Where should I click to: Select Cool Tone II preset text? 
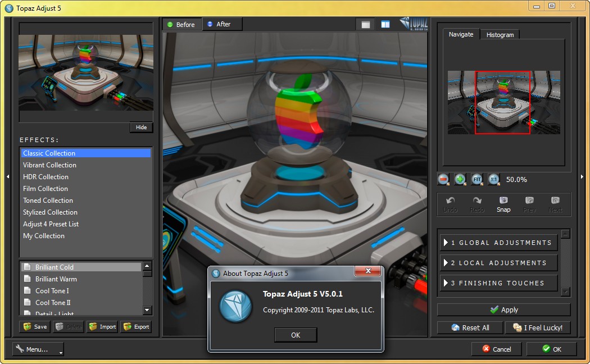coord(53,302)
